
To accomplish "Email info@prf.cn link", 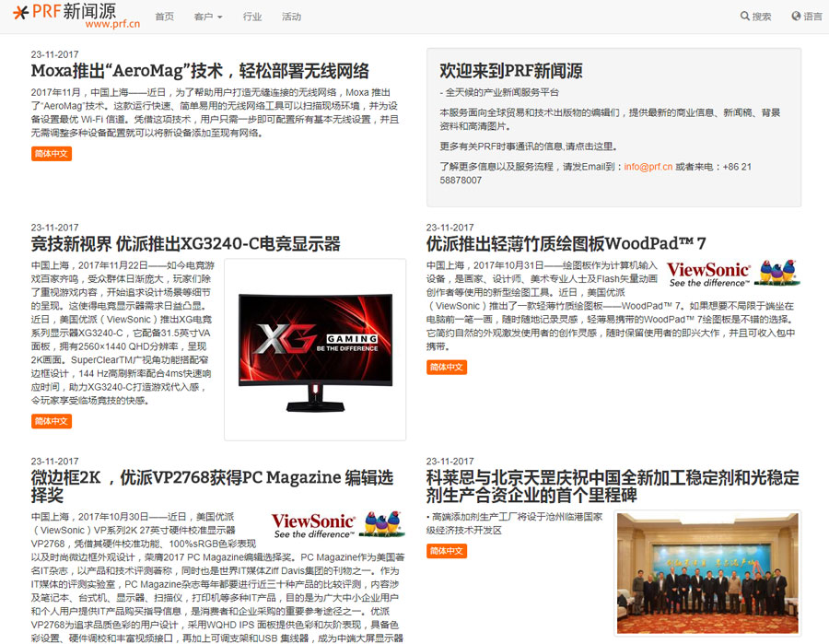I will tap(648, 167).
